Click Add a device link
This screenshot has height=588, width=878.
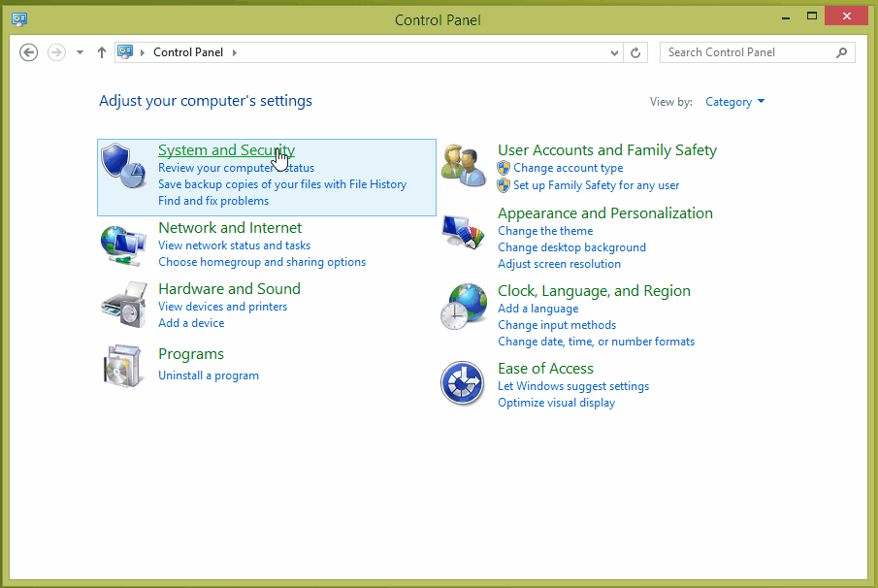coord(191,322)
